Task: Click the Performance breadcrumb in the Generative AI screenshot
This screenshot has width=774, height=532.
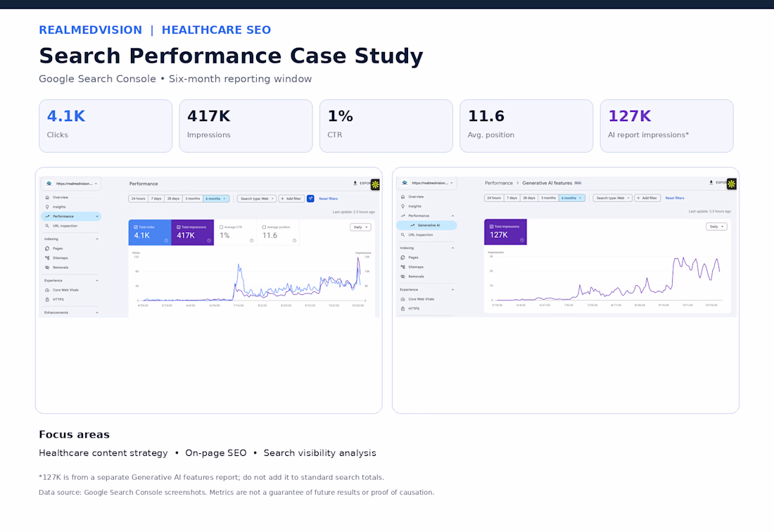Action: coord(499,183)
